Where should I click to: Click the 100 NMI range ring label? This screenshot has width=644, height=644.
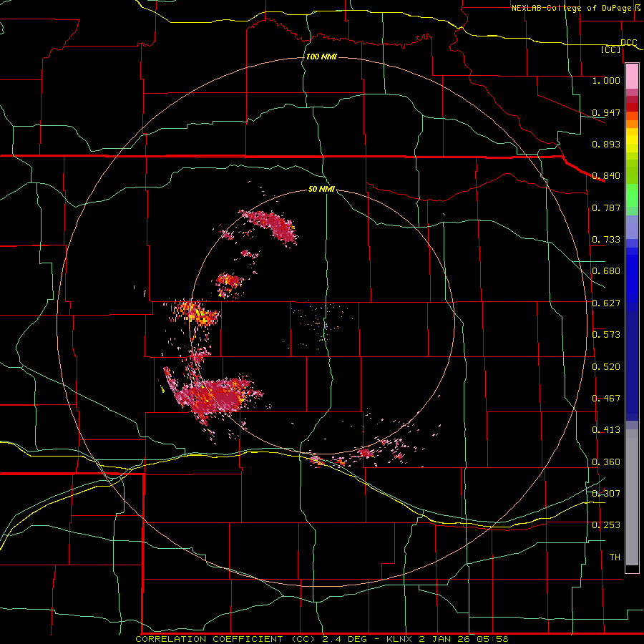click(321, 57)
